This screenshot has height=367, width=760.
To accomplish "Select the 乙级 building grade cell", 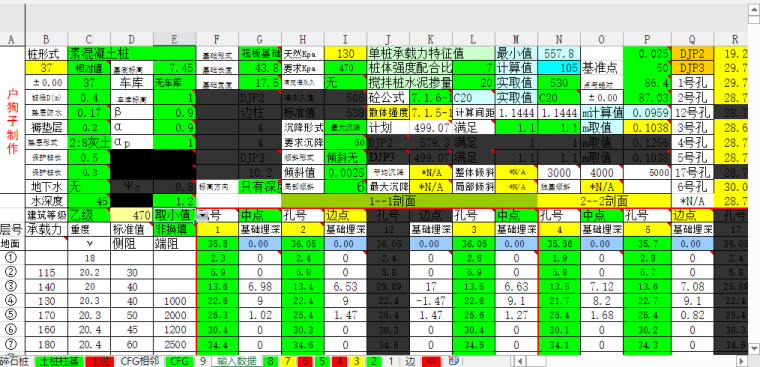I will [89, 215].
